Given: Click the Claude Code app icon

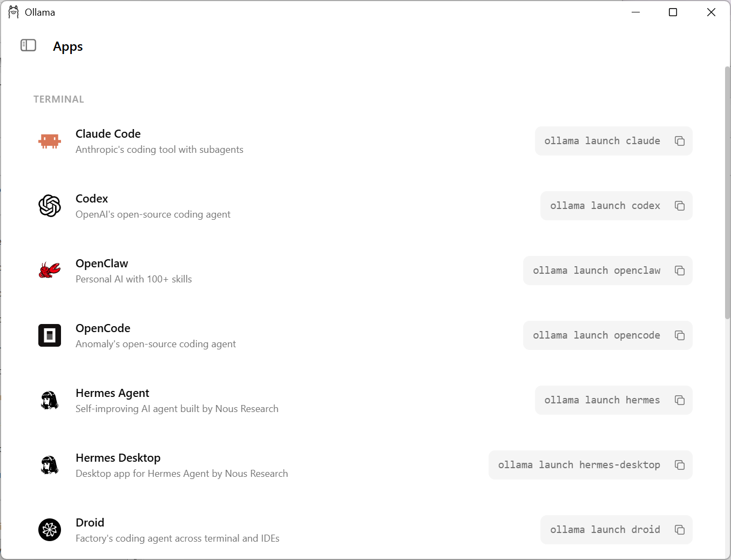Looking at the screenshot, I should (50, 141).
